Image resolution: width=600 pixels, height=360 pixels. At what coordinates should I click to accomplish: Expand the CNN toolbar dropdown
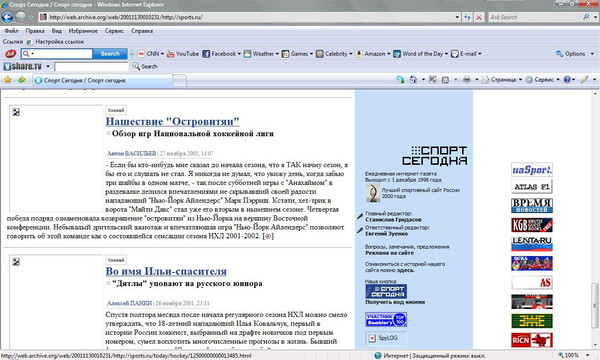(162, 54)
